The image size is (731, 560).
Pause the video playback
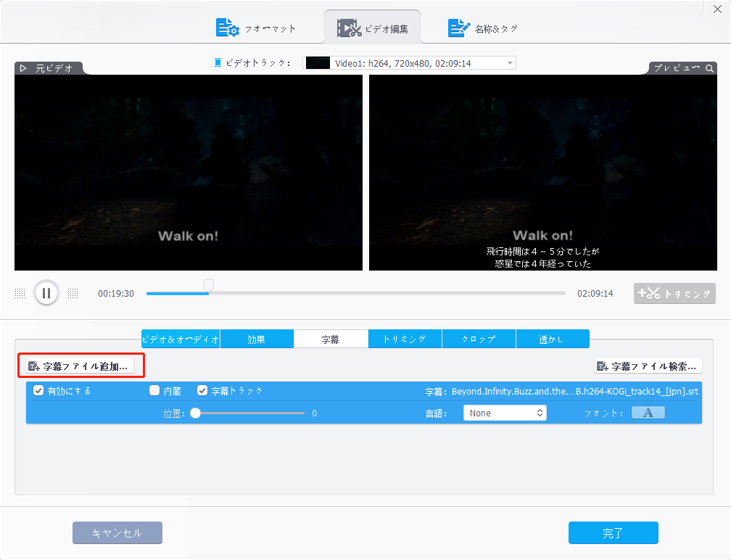click(46, 293)
